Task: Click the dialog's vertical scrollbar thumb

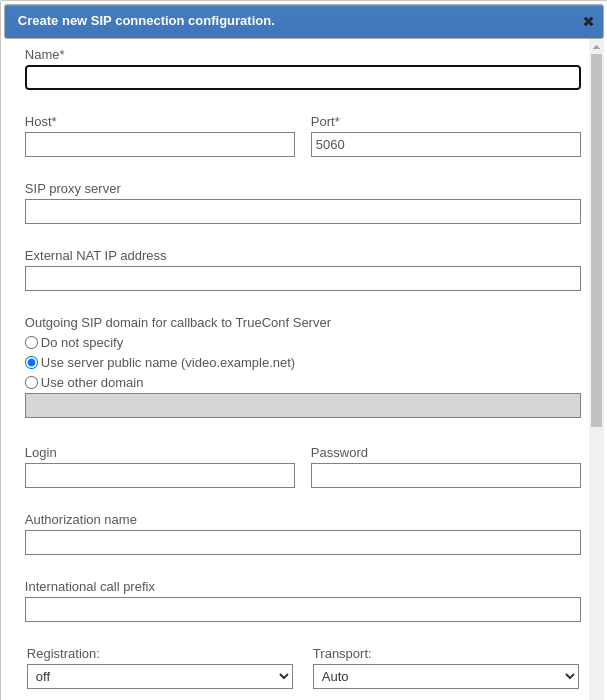Action: [596, 240]
